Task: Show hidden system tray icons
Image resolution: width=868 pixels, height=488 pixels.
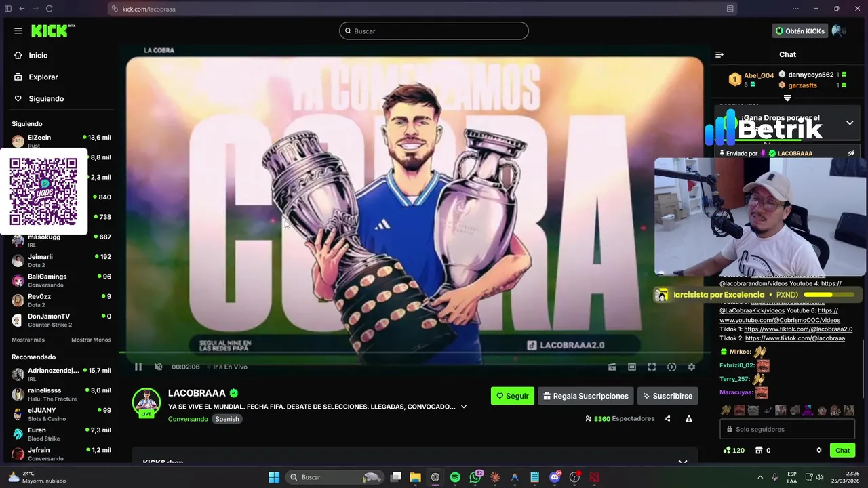Action: click(759, 477)
